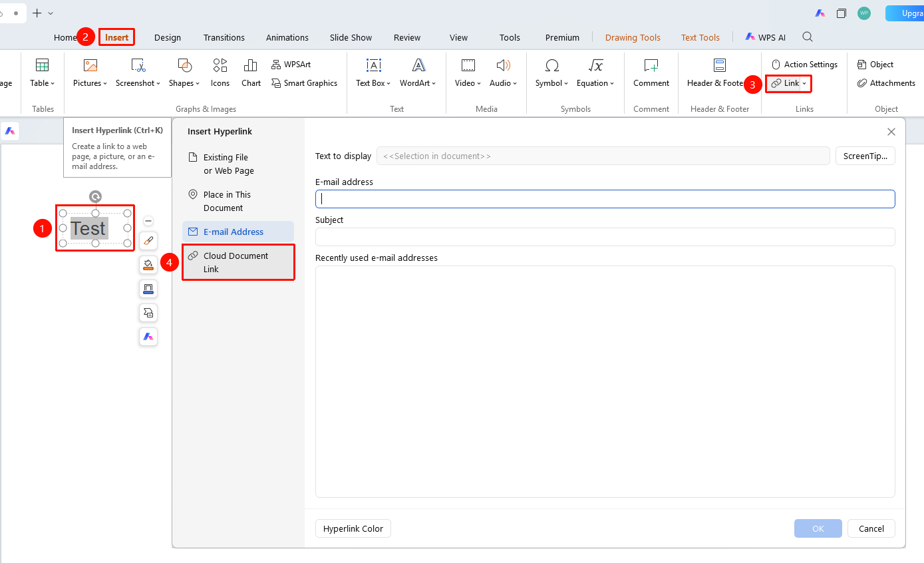Open the Transitions tab
Image resolution: width=924 pixels, height=563 pixels.
(x=224, y=37)
